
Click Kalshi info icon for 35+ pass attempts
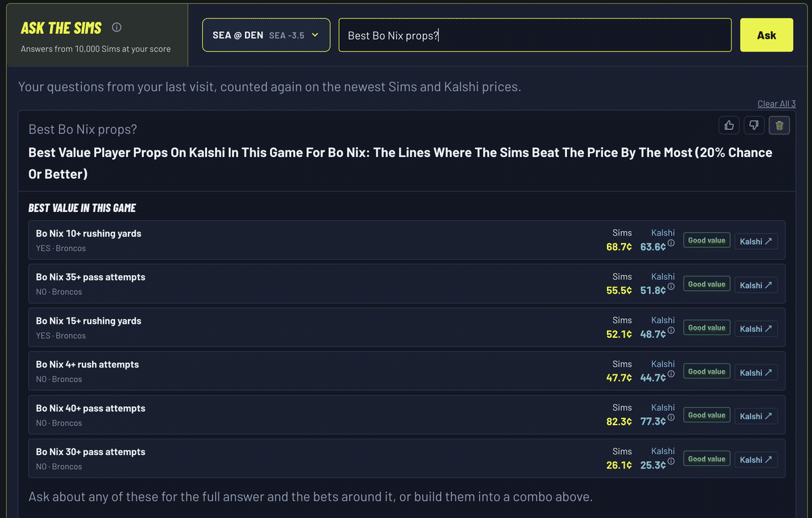click(x=671, y=286)
